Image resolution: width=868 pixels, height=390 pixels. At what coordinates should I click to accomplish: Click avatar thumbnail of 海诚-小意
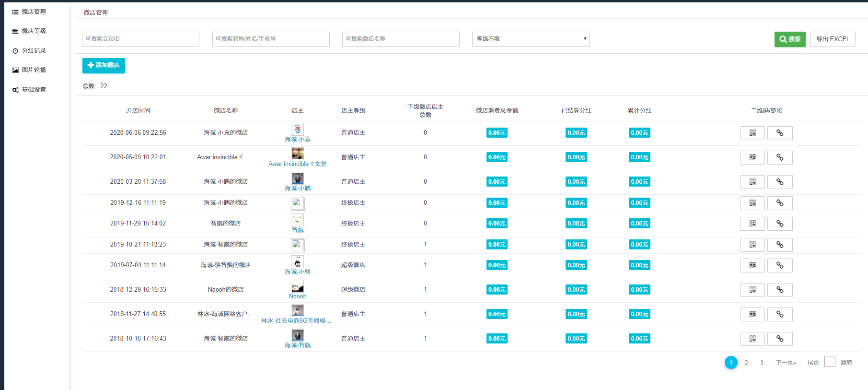coord(298,129)
